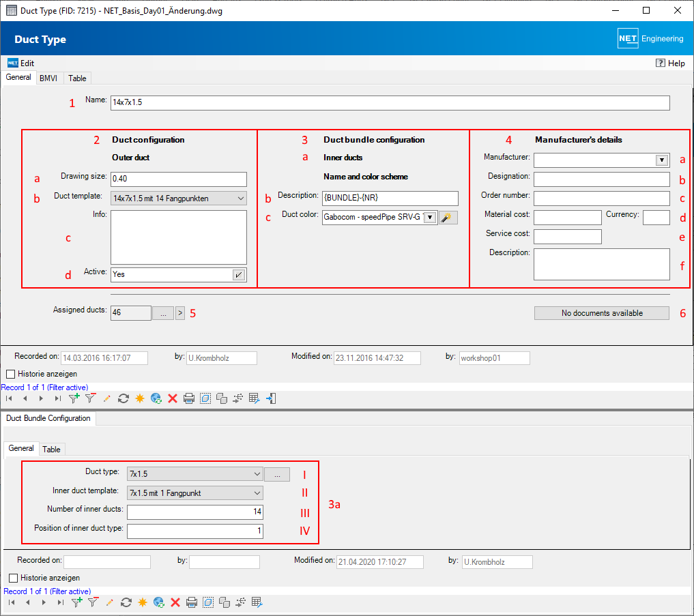The image size is (694, 616).
Task: Click the manufacturer Description text area
Action: point(601,264)
